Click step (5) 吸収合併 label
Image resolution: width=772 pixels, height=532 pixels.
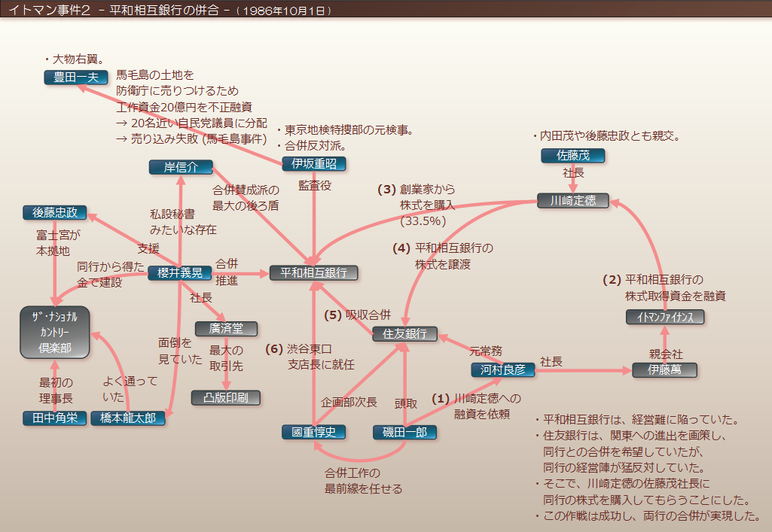coord(358,315)
